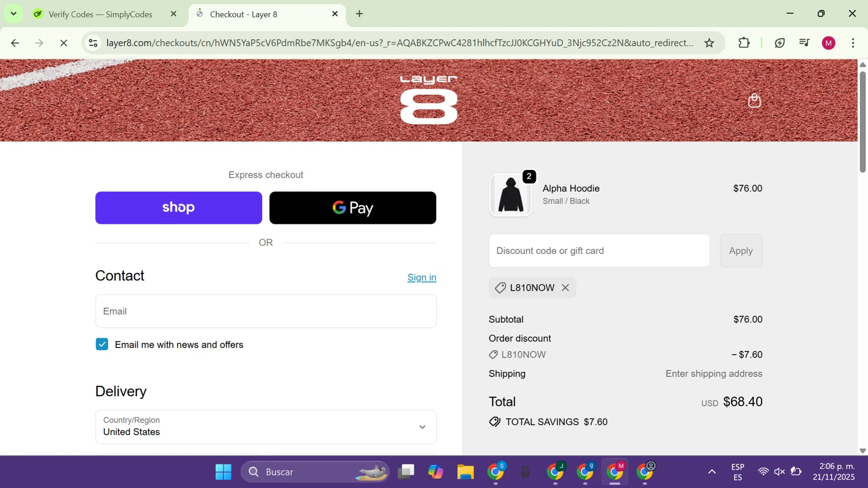Image resolution: width=868 pixels, height=488 pixels.
Task: Click the Sign in link
Action: (422, 278)
